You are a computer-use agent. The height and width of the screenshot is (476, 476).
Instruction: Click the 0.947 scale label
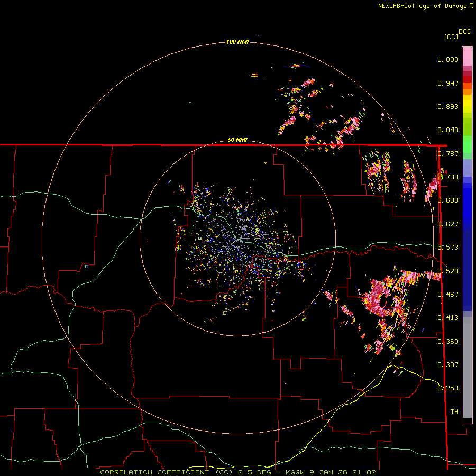tap(448, 83)
